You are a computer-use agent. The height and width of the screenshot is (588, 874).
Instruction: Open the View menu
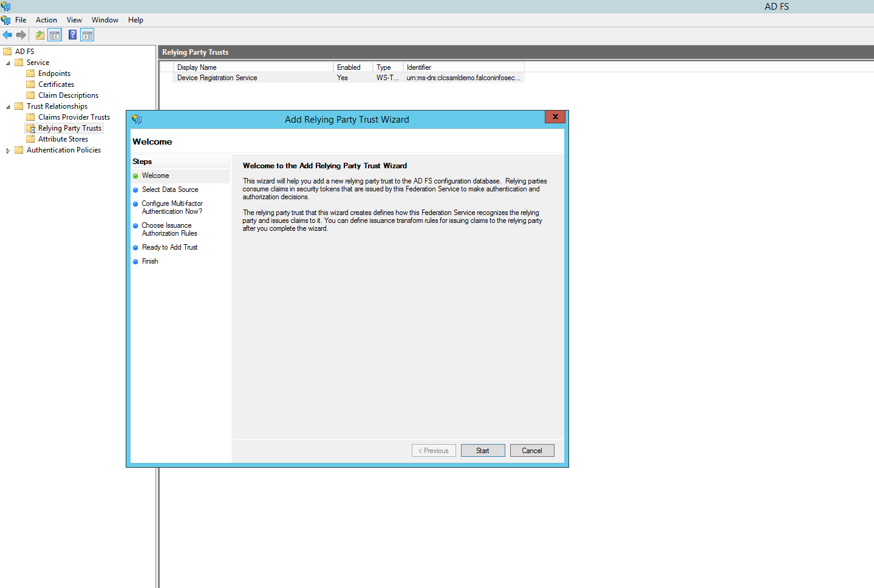pos(74,20)
